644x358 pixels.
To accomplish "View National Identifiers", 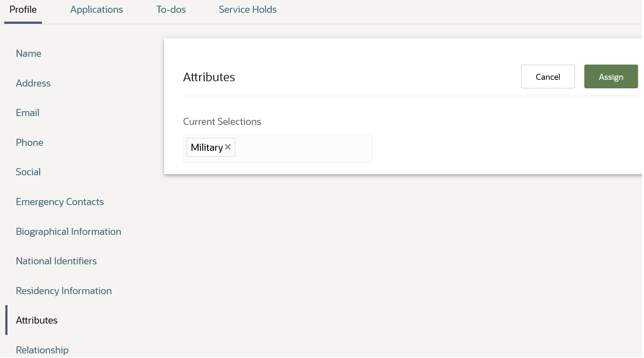I will point(56,261).
